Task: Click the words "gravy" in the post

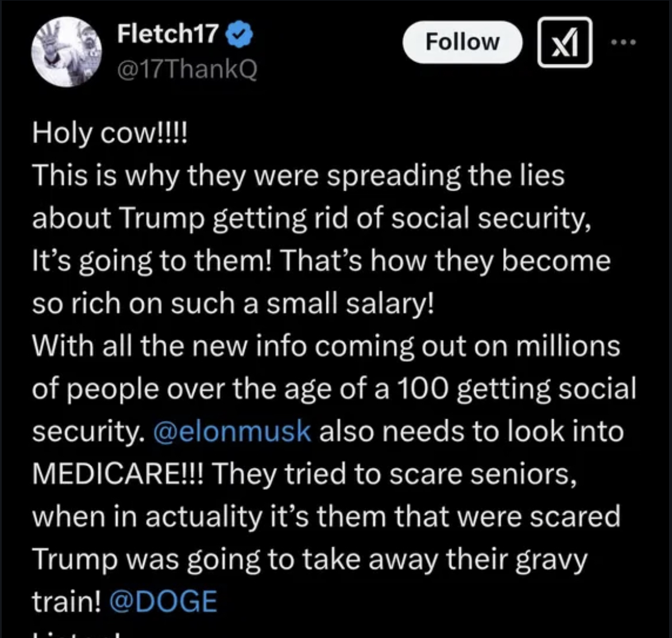Action: (553, 558)
